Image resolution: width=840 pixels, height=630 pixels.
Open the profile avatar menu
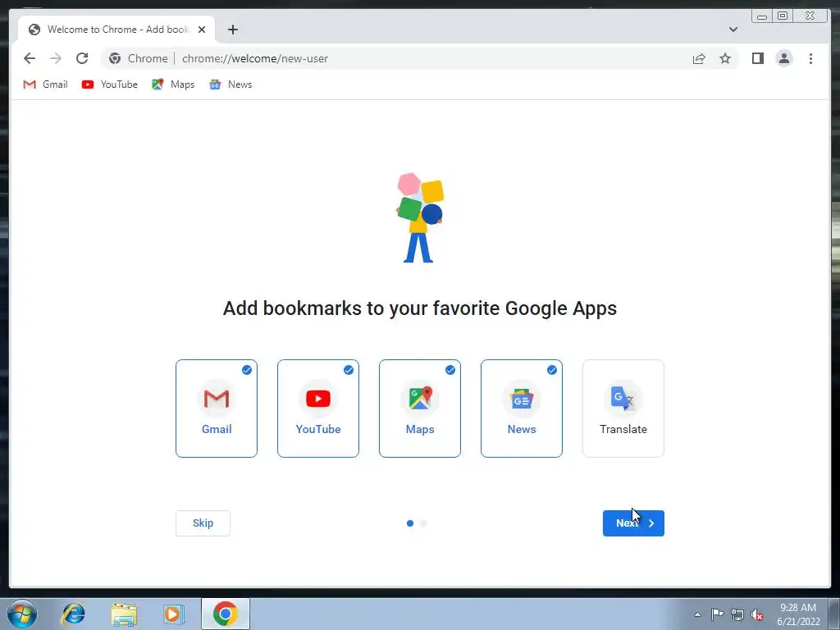(x=783, y=58)
